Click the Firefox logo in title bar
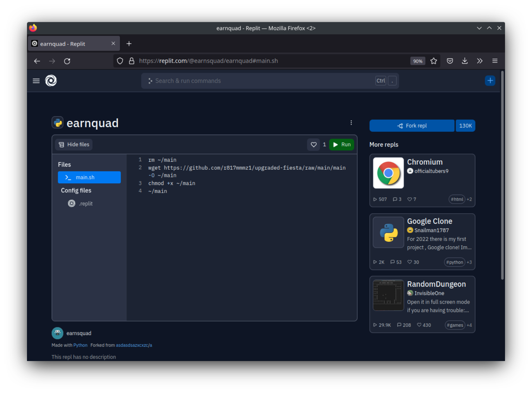532x393 pixels. (33, 28)
